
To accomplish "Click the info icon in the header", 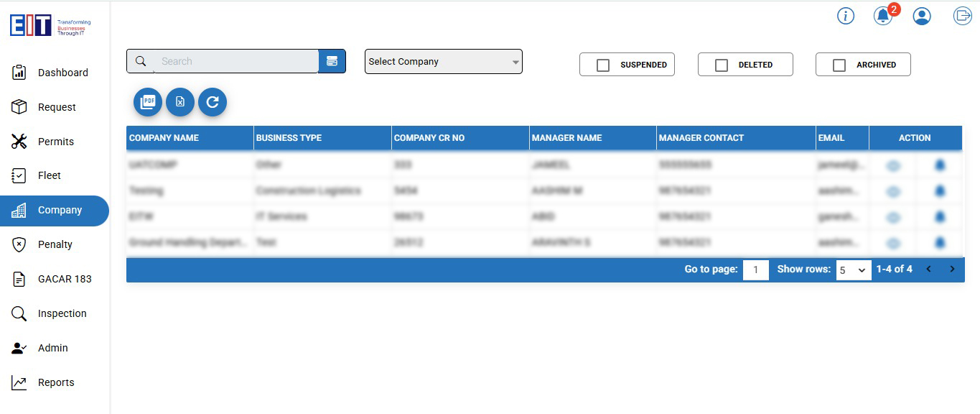I will point(846,16).
